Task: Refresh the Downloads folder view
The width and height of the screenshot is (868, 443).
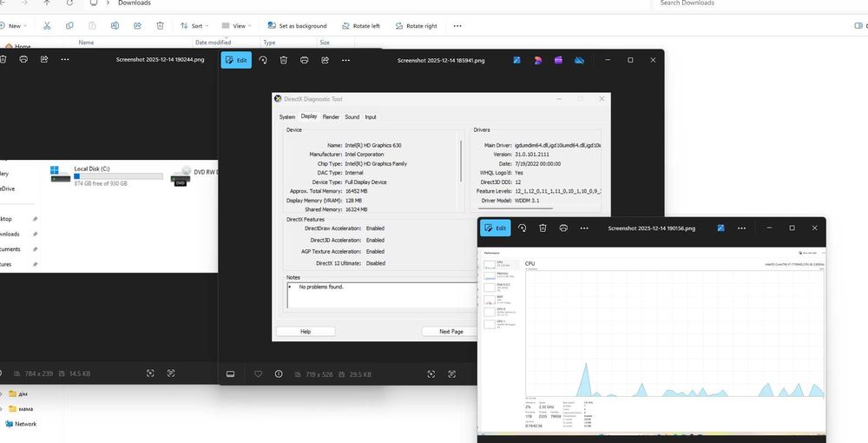Action: point(69,3)
